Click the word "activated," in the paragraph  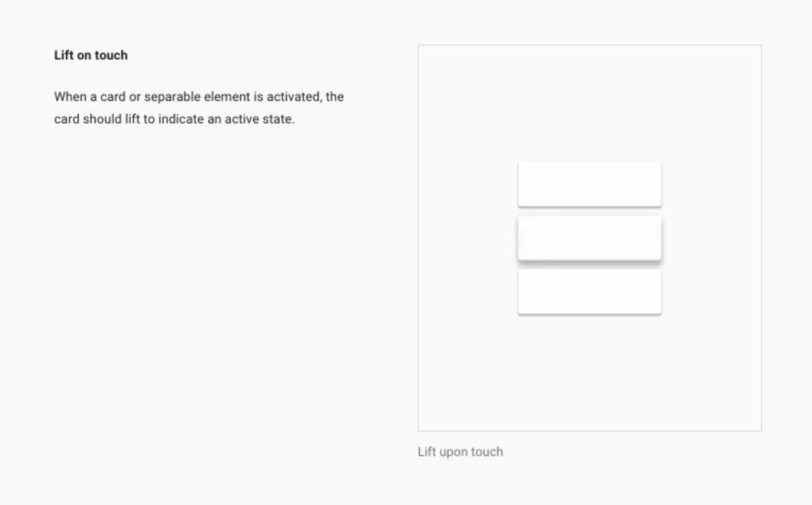(x=294, y=97)
